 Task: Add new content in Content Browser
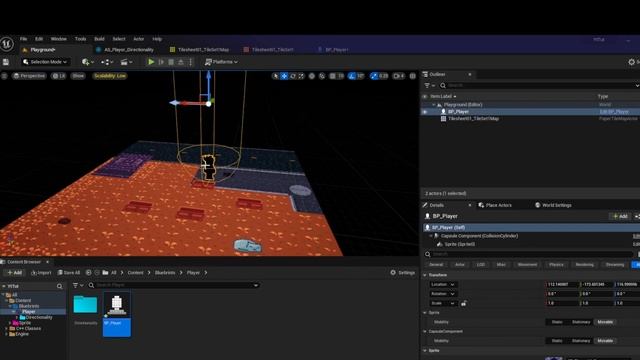click(15, 272)
